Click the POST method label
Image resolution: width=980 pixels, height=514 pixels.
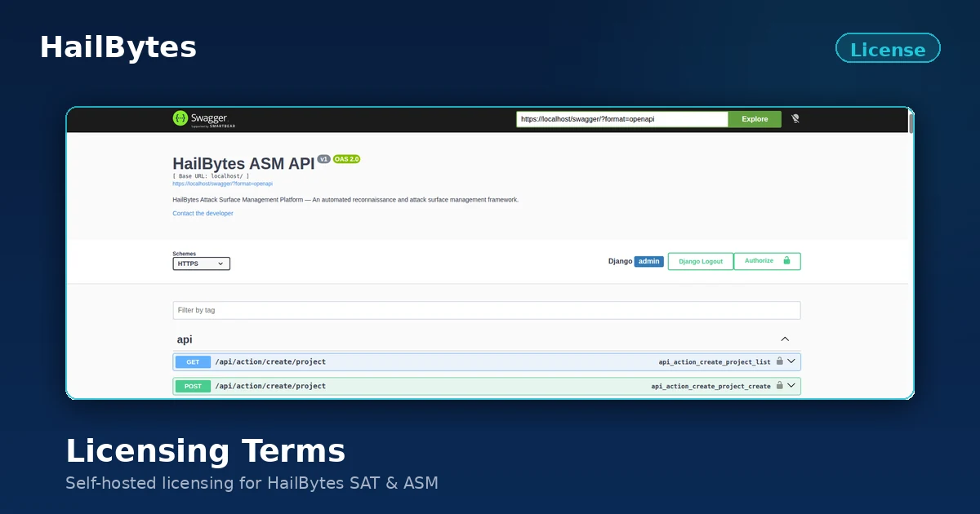pyautogui.click(x=193, y=387)
